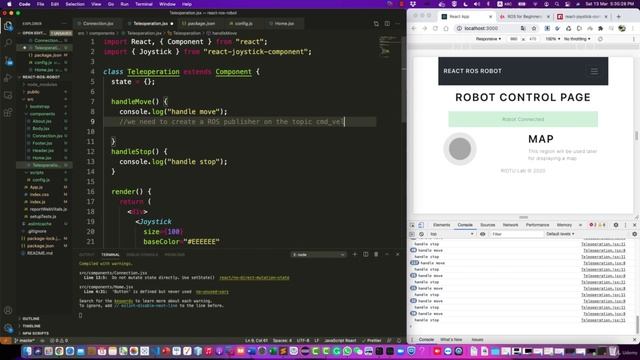Click the Prettier status bar item
640x360 pixels.
[x=371, y=340]
